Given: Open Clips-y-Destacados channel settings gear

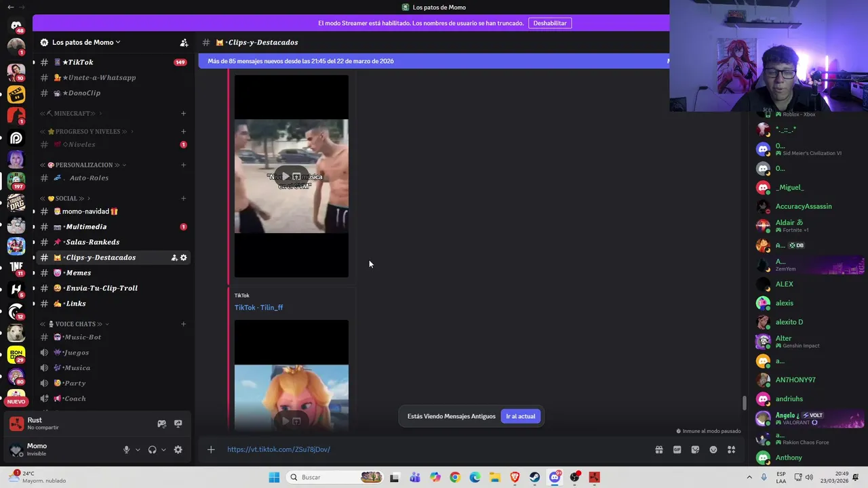Looking at the screenshot, I should tap(183, 258).
